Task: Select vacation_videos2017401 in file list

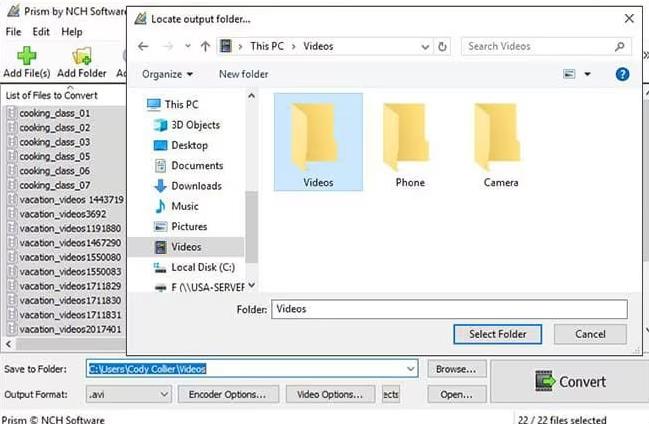Action: [x=70, y=330]
